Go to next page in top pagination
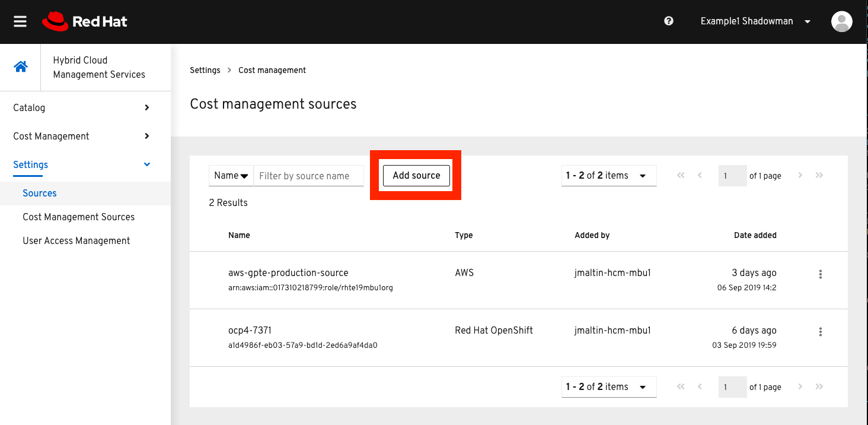This screenshot has height=425, width=868. pyautogui.click(x=800, y=175)
